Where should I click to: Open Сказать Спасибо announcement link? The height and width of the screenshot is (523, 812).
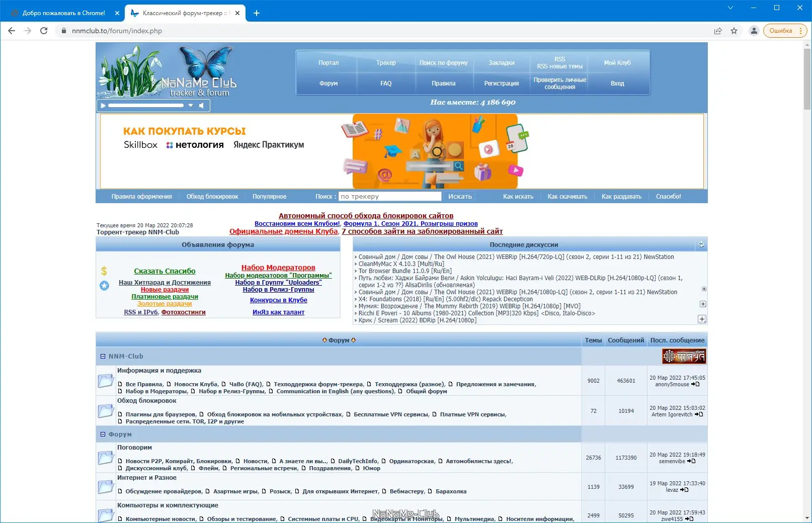(x=165, y=271)
